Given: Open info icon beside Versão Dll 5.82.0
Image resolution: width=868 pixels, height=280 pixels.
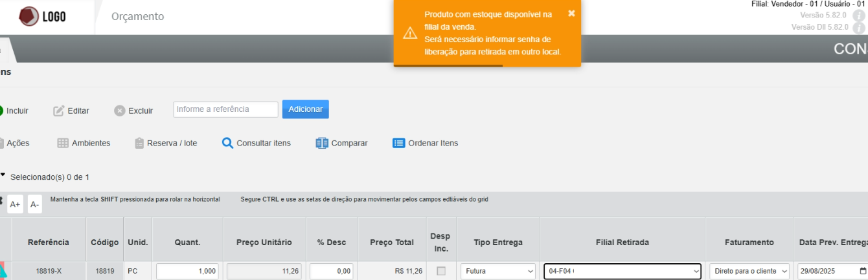Looking at the screenshot, I should tap(859, 28).
